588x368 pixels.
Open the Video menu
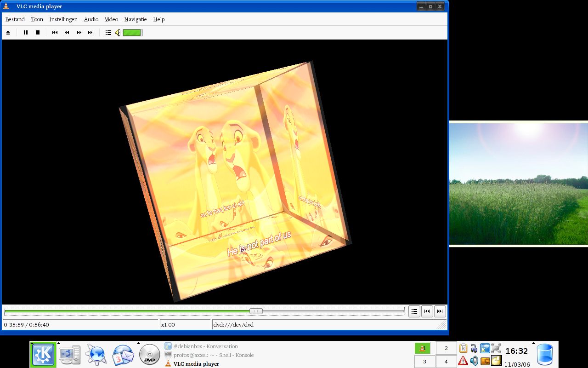pos(111,19)
